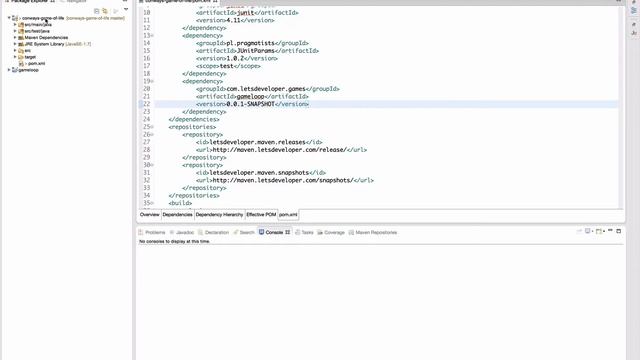
Task: Click com.letsdeveloper.games groupId text
Action: pyautogui.click(x=266, y=89)
